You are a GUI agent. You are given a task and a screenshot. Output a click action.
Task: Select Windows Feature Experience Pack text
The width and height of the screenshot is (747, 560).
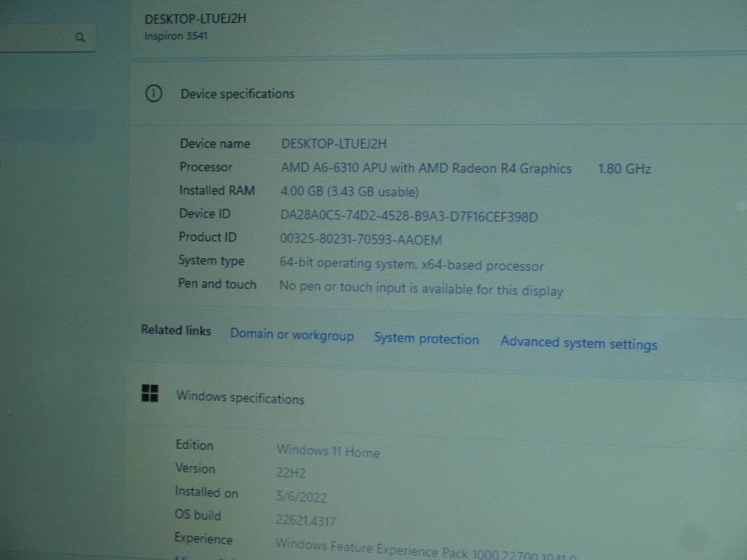tap(426, 549)
